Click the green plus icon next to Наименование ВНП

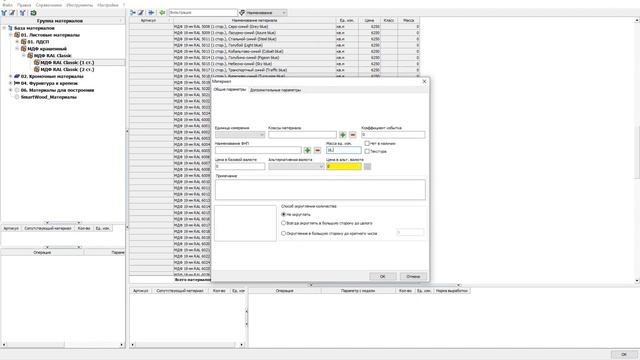point(307,151)
